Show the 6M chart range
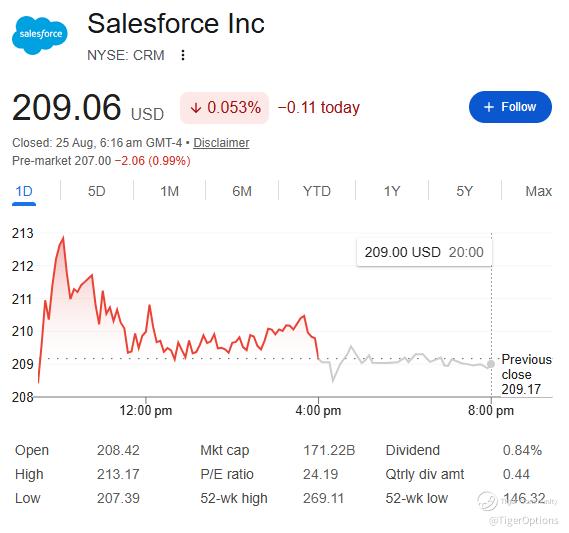The width and height of the screenshot is (569, 533). [242, 191]
